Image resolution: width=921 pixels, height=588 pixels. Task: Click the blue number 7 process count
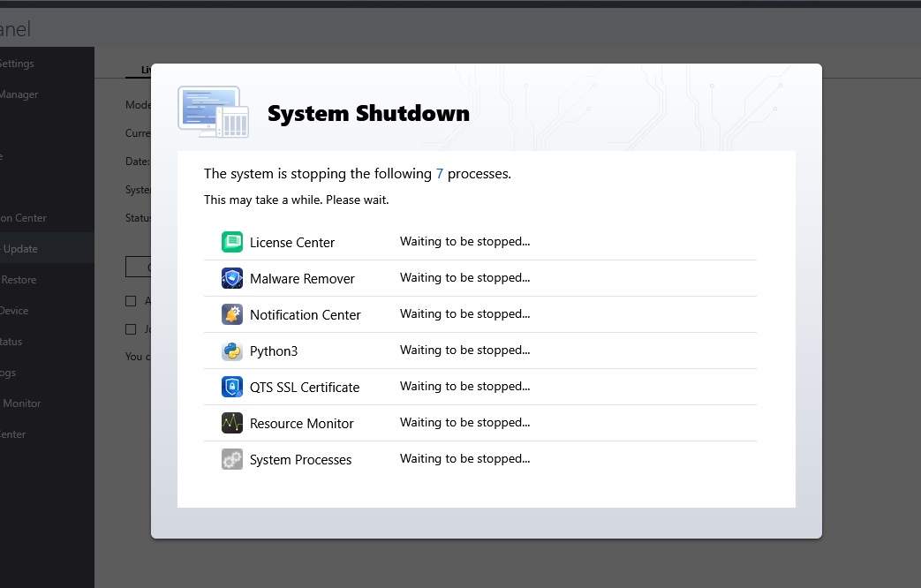tap(440, 174)
